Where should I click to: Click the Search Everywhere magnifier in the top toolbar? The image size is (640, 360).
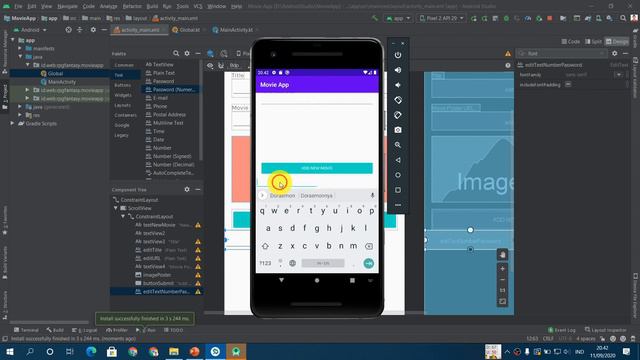[623, 18]
